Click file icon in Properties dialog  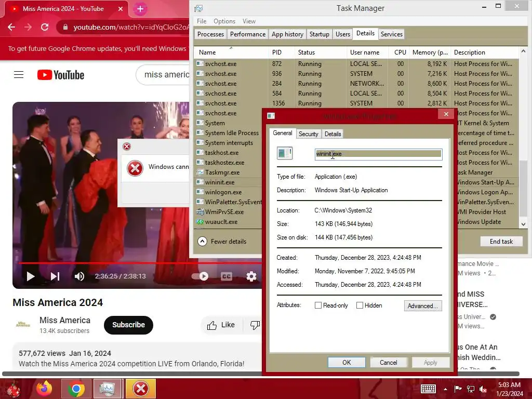285,153
